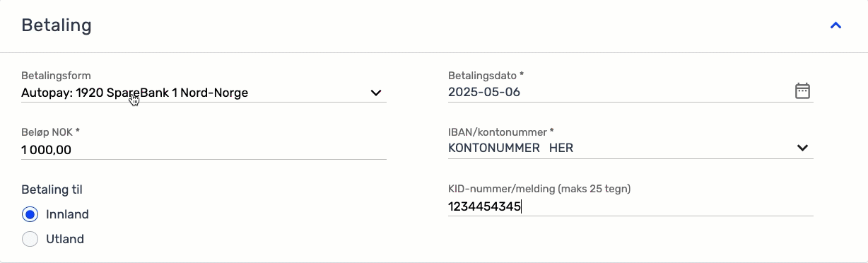Click the Utland radio label text
The width and height of the screenshot is (868, 263).
(65, 239)
